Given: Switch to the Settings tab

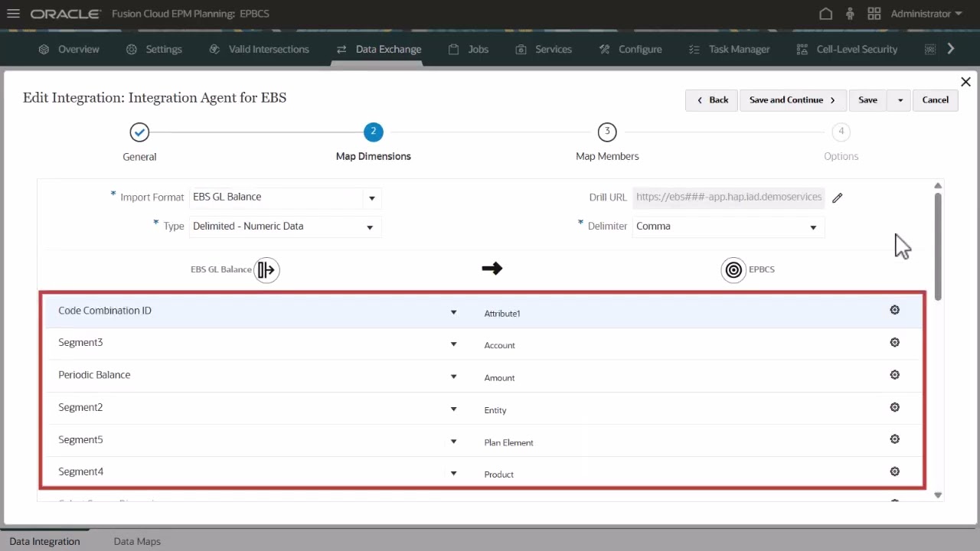Looking at the screenshot, I should click(x=154, y=49).
